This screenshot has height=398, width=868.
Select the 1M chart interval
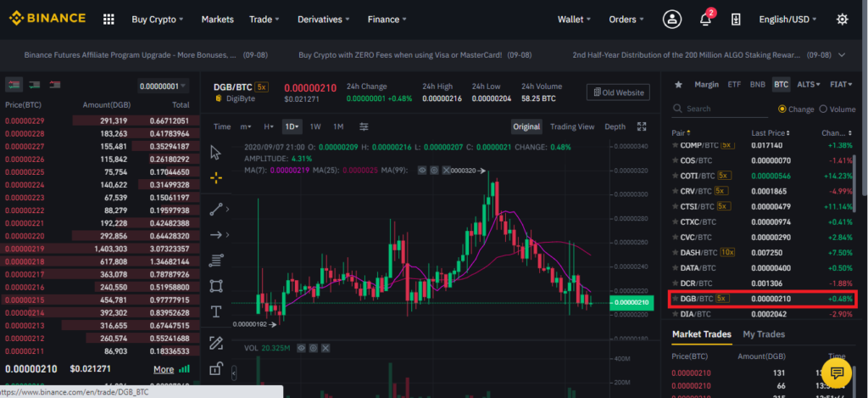337,126
